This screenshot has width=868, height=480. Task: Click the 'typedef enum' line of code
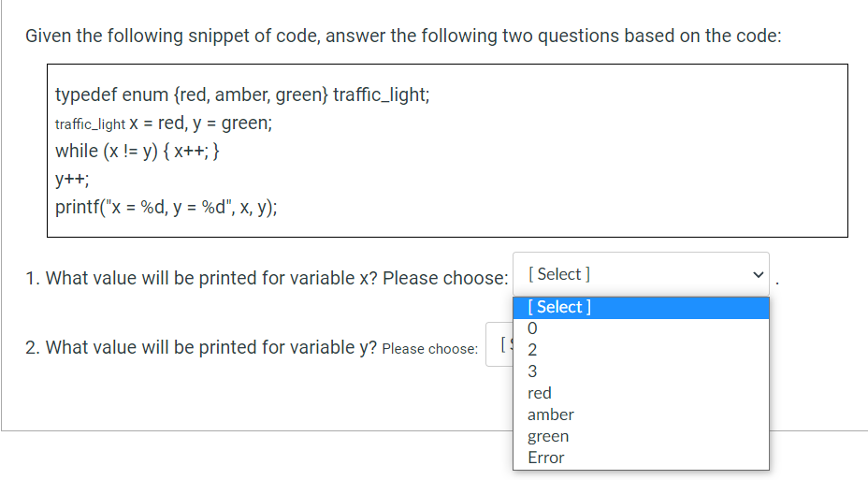242,95
